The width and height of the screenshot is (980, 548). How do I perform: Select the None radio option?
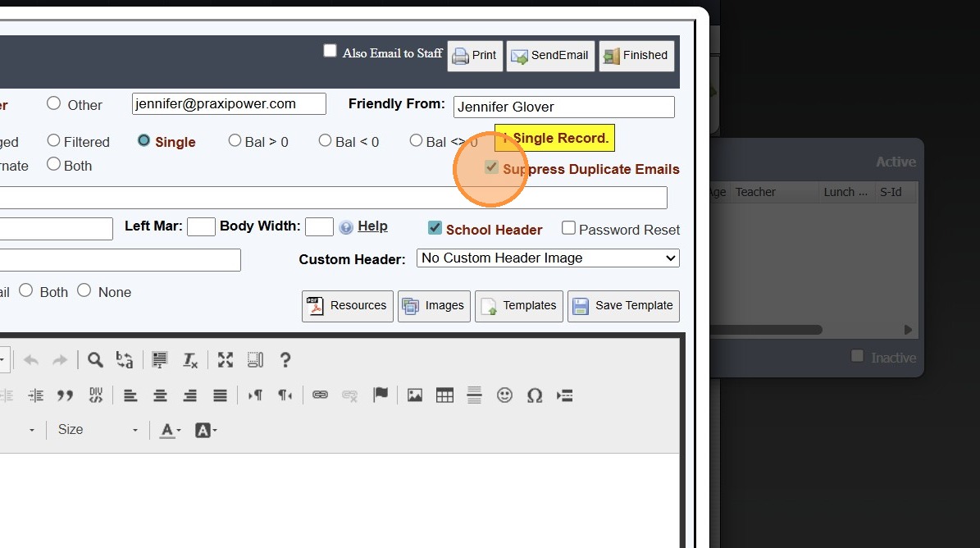tap(84, 290)
